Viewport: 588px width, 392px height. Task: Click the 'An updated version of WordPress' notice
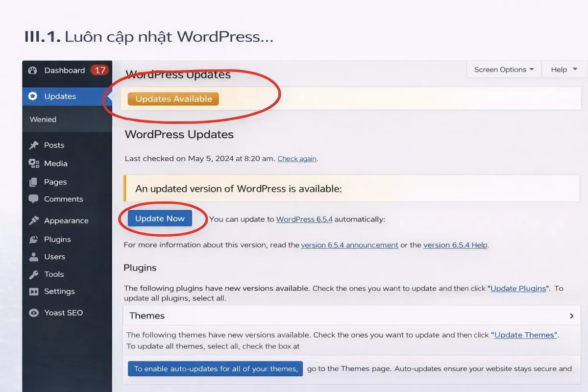(x=351, y=189)
